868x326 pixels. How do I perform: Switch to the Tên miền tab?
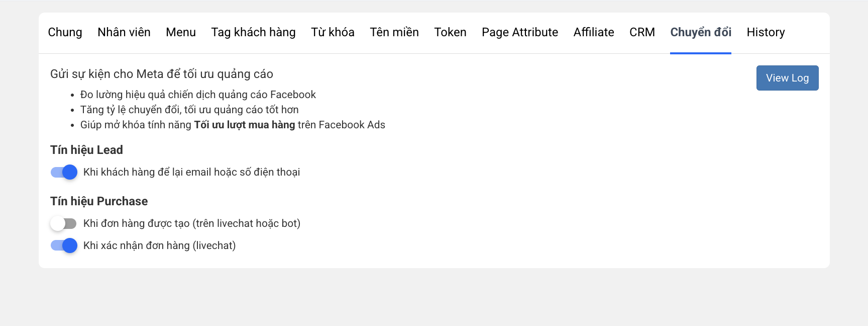(x=394, y=32)
